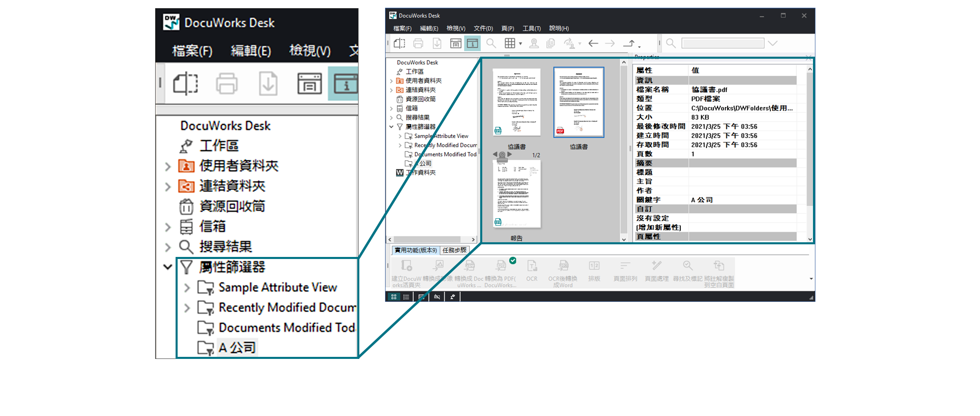Viewport: 980px width, 416px height.
Task: Open the search box history dropdown chevron
Action: (773, 43)
